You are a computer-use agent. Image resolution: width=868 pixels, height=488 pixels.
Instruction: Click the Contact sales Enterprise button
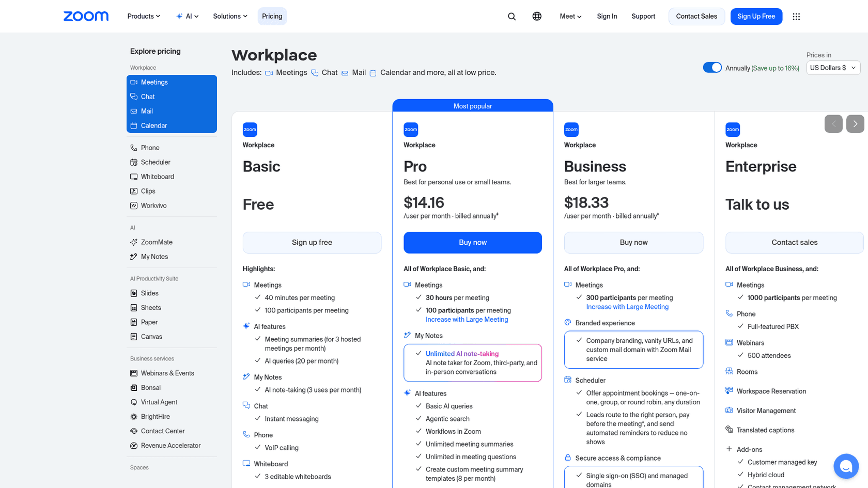(795, 243)
